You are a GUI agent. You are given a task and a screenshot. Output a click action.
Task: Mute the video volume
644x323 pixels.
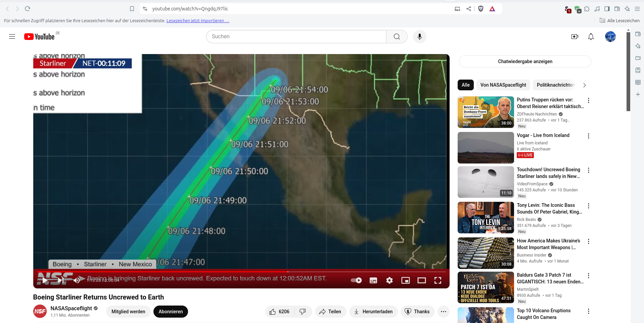(x=77, y=280)
